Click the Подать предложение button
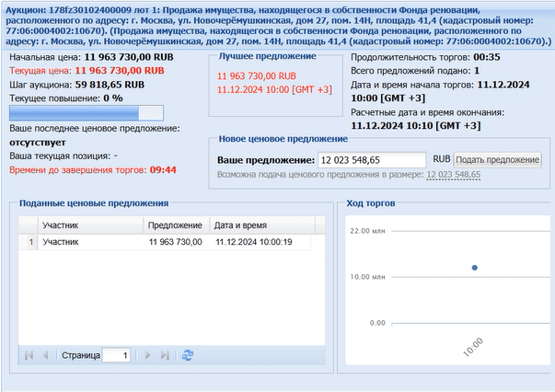 (x=497, y=160)
